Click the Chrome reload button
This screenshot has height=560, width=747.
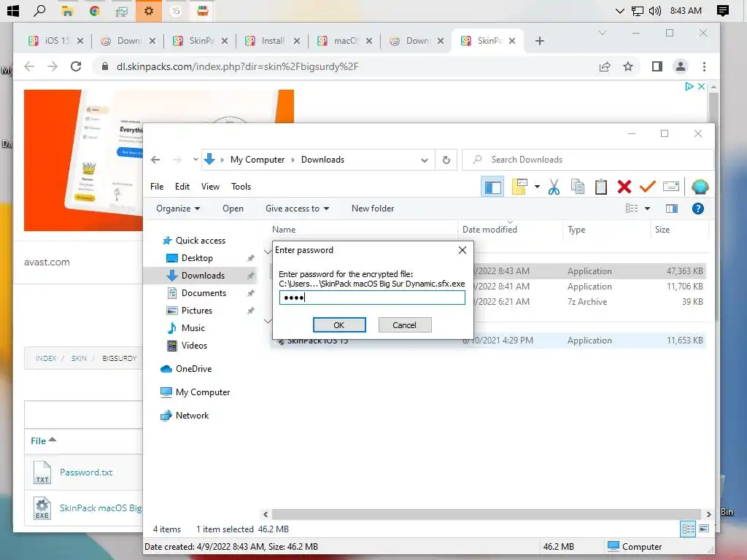point(76,66)
